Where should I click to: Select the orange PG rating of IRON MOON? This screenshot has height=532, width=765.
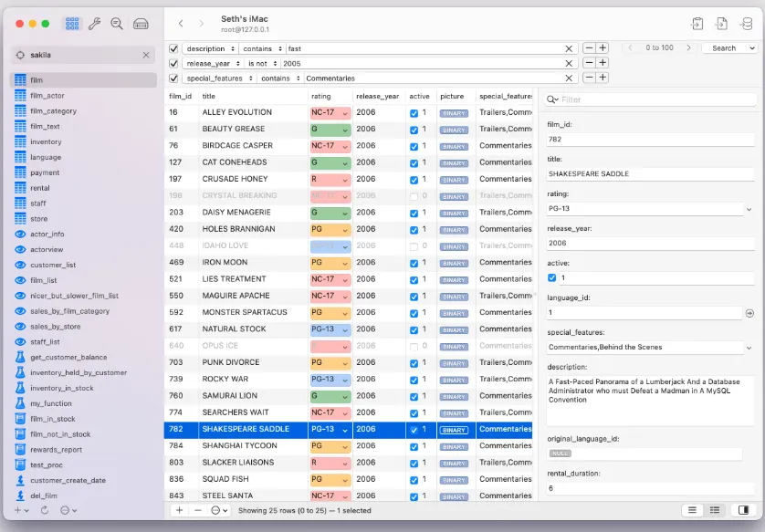(x=330, y=264)
